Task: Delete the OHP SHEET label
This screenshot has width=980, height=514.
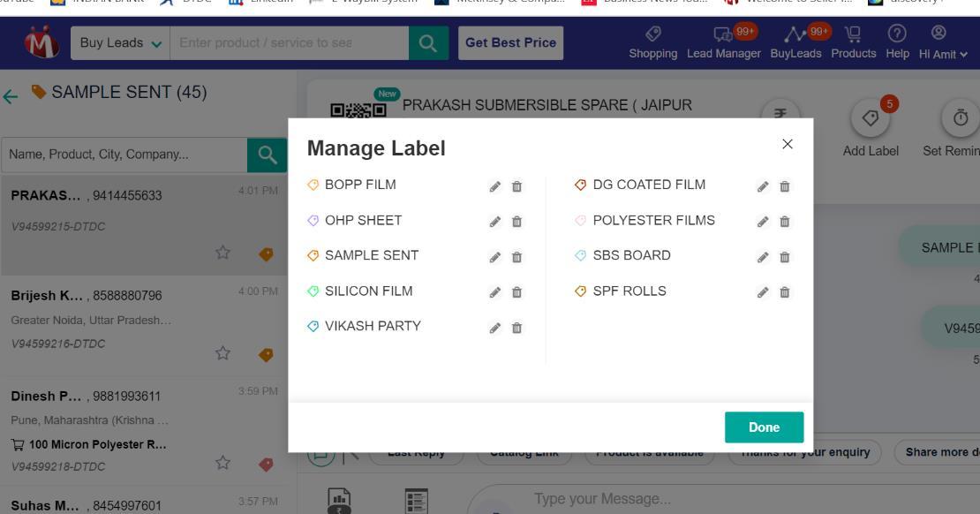Action: point(517,222)
